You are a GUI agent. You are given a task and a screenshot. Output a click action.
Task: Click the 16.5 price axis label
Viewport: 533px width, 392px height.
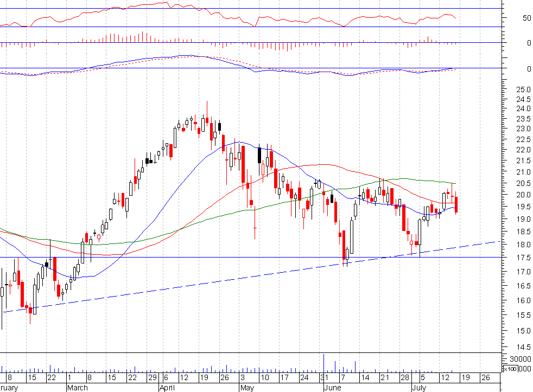pos(523,286)
